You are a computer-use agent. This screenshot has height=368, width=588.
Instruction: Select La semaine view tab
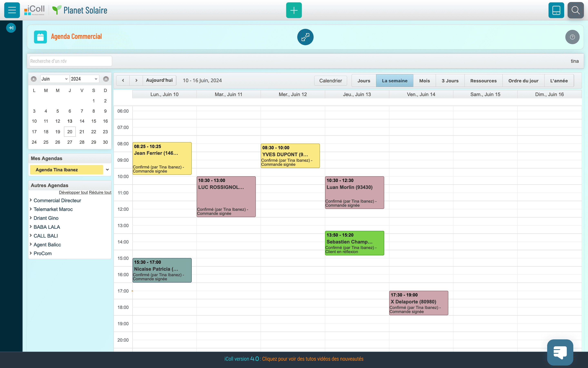395,81
